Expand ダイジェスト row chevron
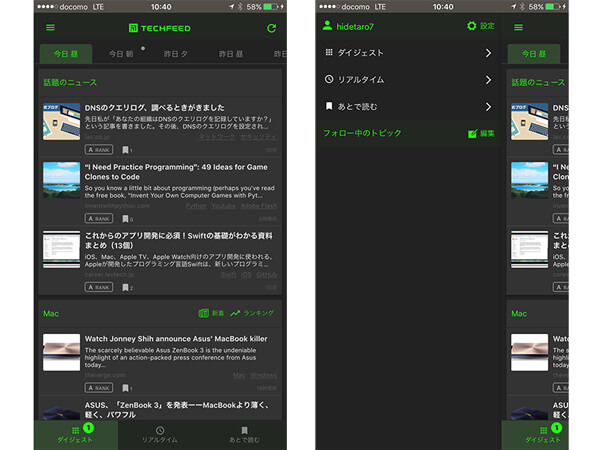 point(488,53)
